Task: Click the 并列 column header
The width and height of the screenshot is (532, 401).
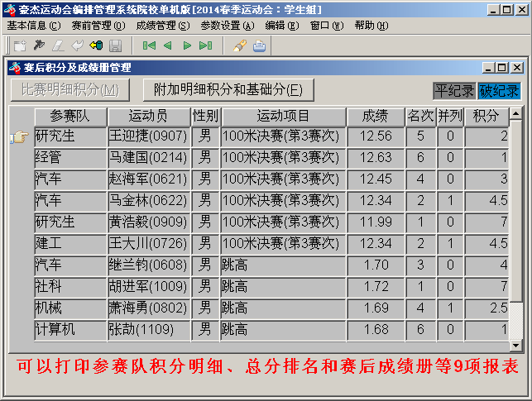Action: click(450, 117)
